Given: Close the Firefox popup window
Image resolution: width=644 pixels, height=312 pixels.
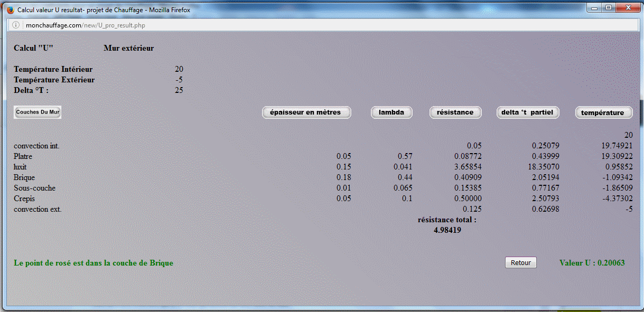Looking at the screenshot, I should [628, 8].
